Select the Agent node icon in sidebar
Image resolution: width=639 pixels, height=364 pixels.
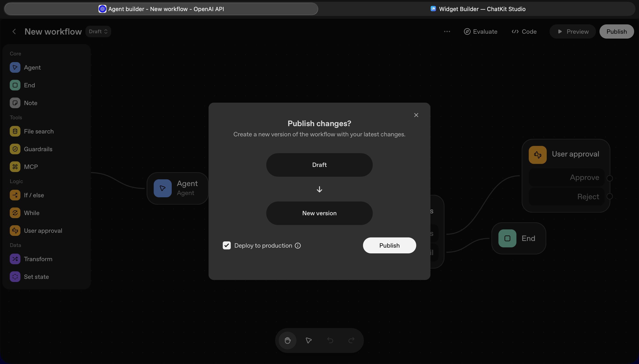[x=15, y=67]
